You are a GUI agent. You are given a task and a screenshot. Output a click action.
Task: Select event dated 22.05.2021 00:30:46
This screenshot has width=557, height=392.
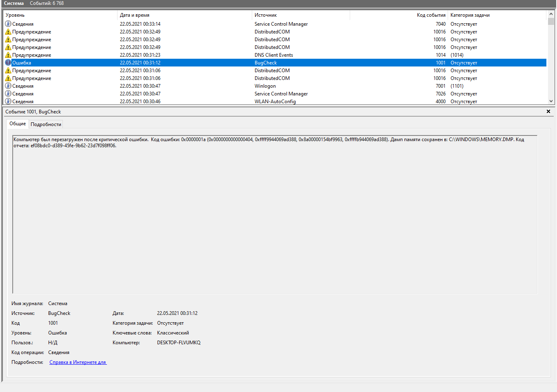140,102
